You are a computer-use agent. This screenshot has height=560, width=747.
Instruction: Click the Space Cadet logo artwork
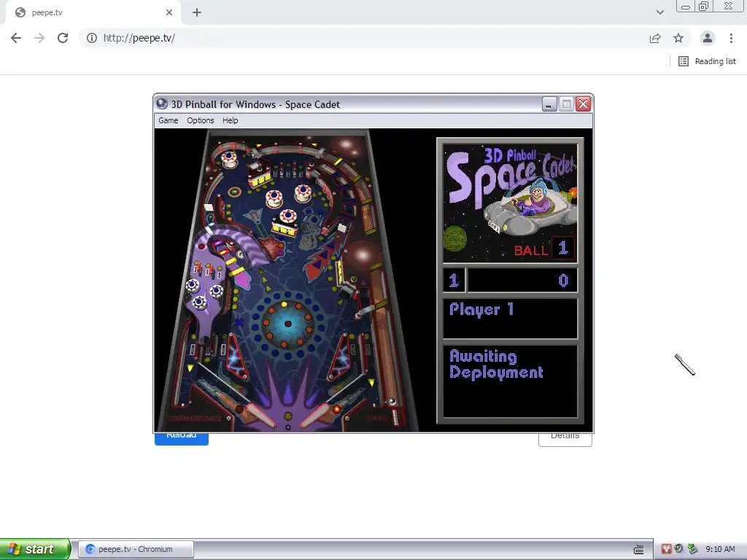tap(510, 203)
